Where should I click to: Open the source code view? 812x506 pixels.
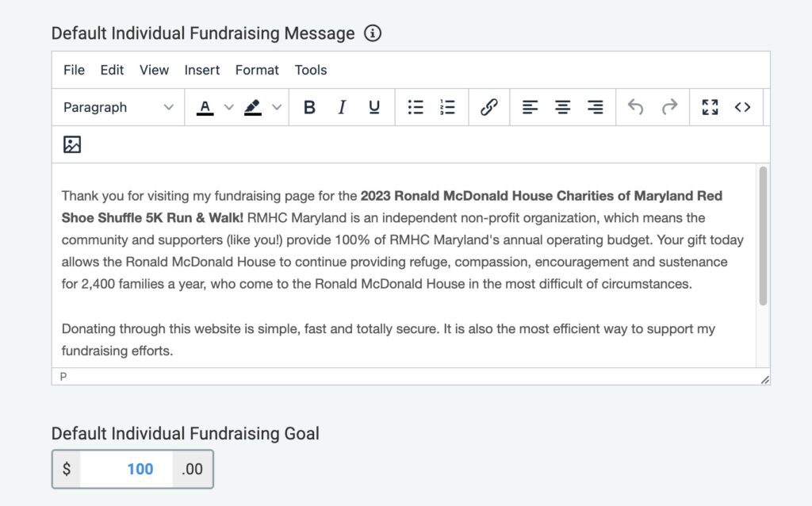742,107
